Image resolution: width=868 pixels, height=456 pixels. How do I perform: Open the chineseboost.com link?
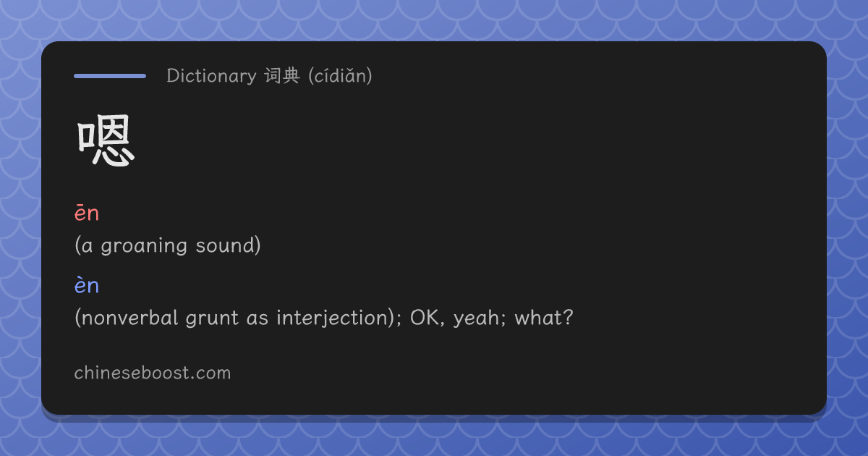pyautogui.click(x=153, y=373)
